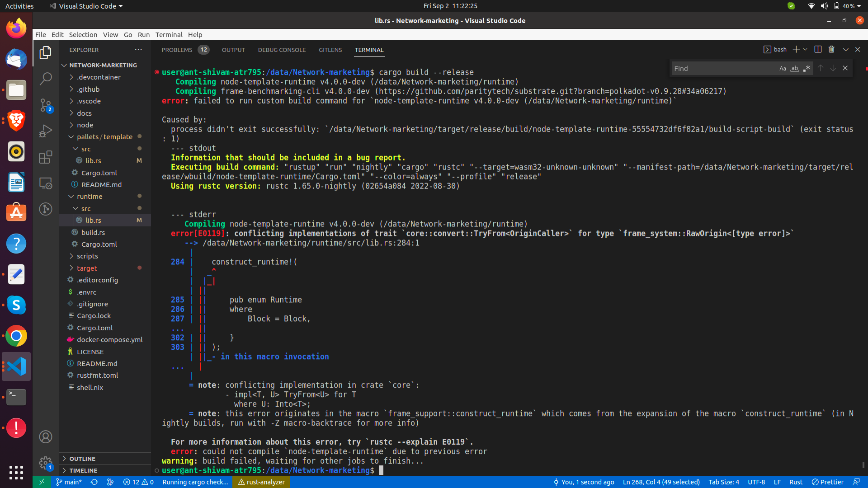This screenshot has height=488, width=868.
Task: Open the Manage gear settings icon
Action: pyautogui.click(x=46, y=463)
